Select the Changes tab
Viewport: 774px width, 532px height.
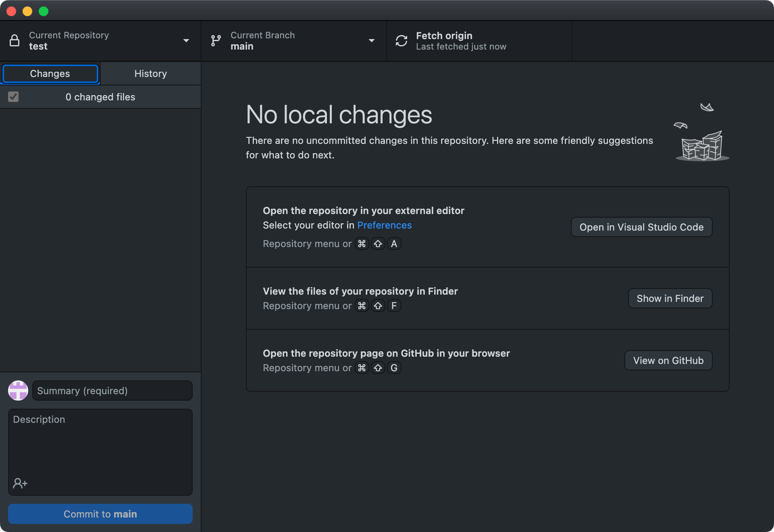(50, 73)
